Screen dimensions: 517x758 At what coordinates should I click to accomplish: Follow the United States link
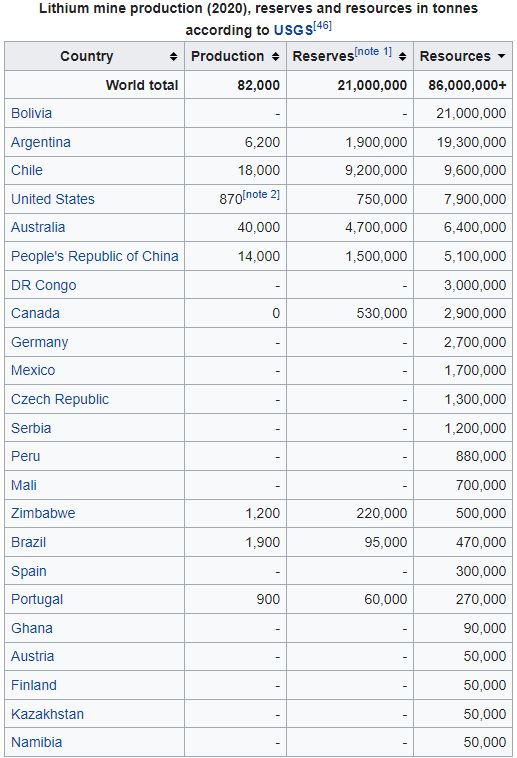[x=53, y=199]
